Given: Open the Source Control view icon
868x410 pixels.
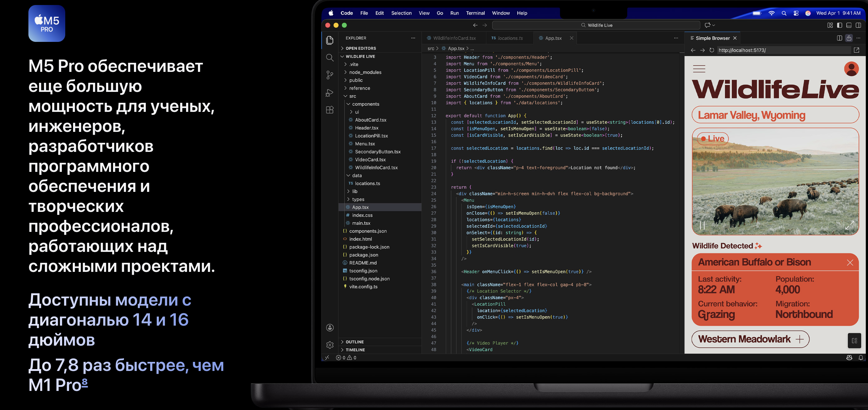Looking at the screenshot, I should pyautogui.click(x=329, y=75).
